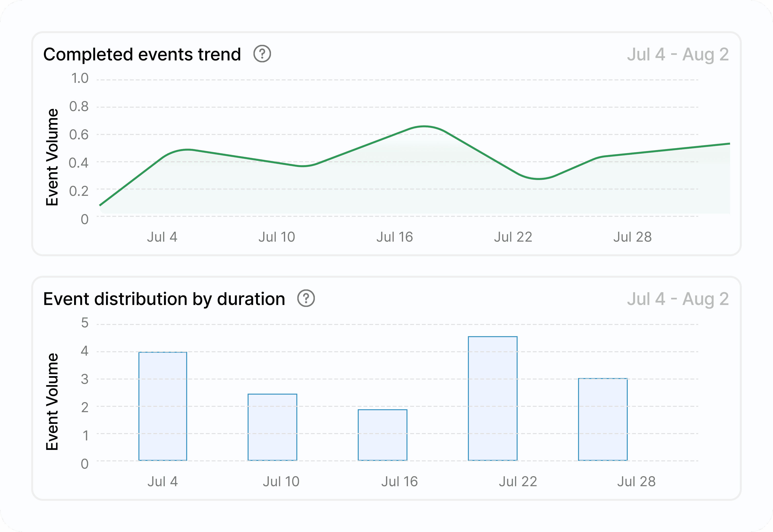Click the trend line's starting point at left
773x532 pixels.
pos(100,205)
